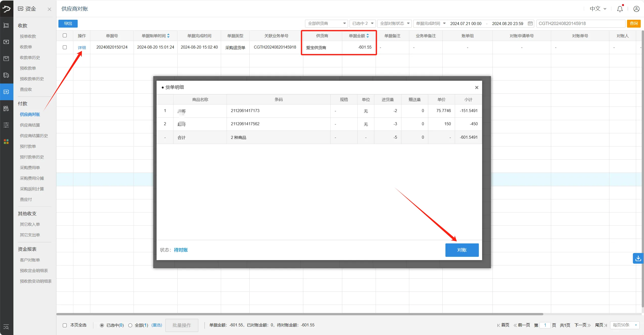Click the notification bell icon
This screenshot has width=644, height=335.
click(620, 9)
